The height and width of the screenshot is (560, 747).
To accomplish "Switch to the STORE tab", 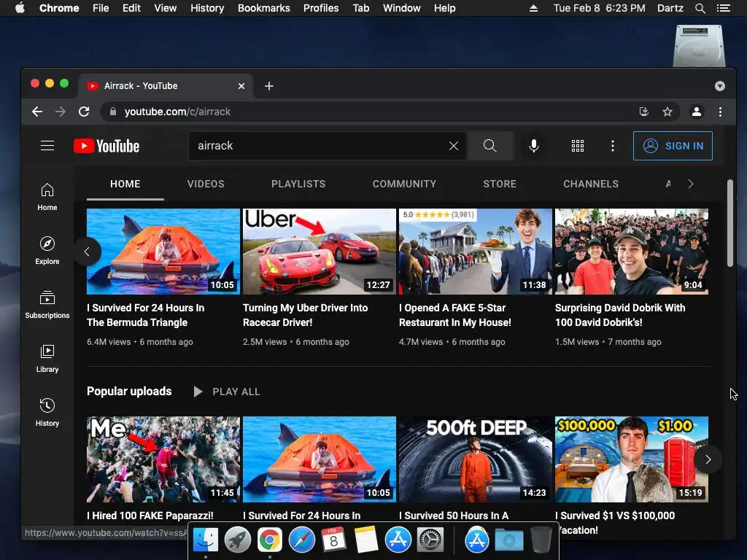I will 500,184.
